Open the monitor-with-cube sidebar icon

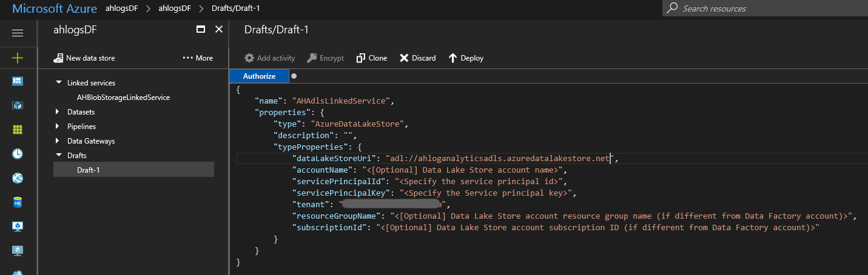click(18, 227)
